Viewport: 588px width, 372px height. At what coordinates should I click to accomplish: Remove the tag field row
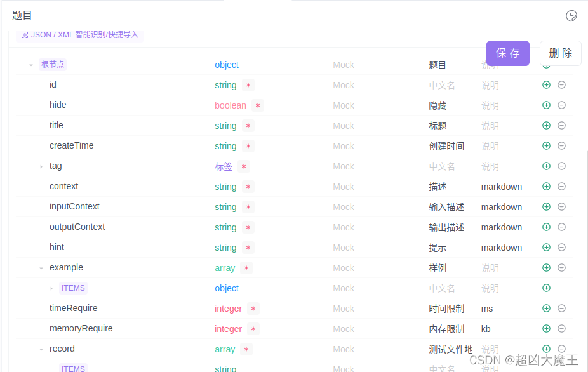(561, 166)
